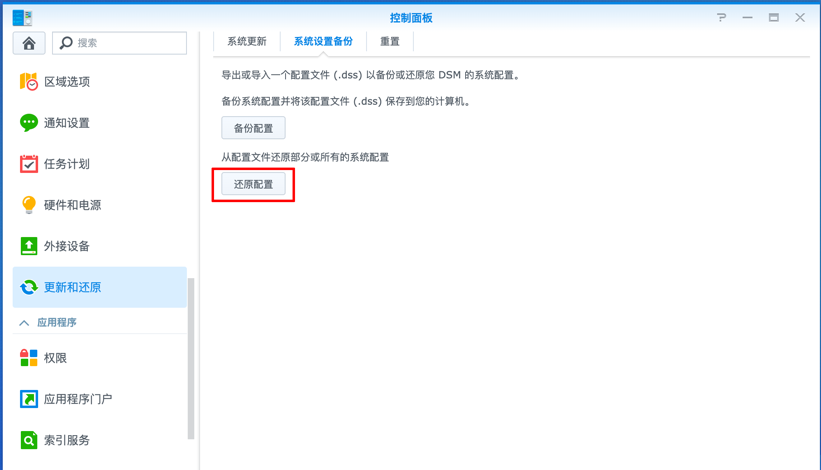The image size is (821, 470).
Task: Click the 索引服务 search icon
Action: click(x=29, y=440)
